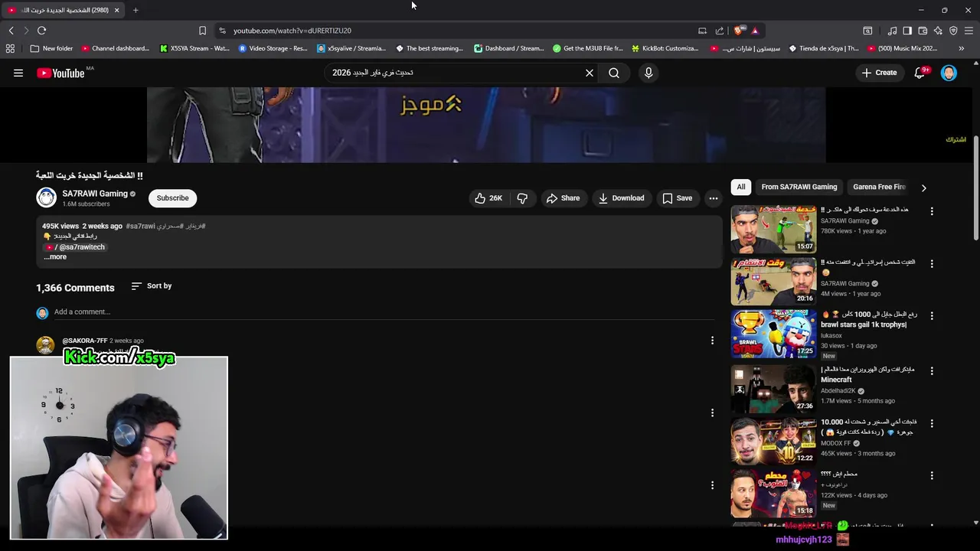Subscribe to SA7RAWI Gaming
The image size is (980, 551).
(x=172, y=198)
